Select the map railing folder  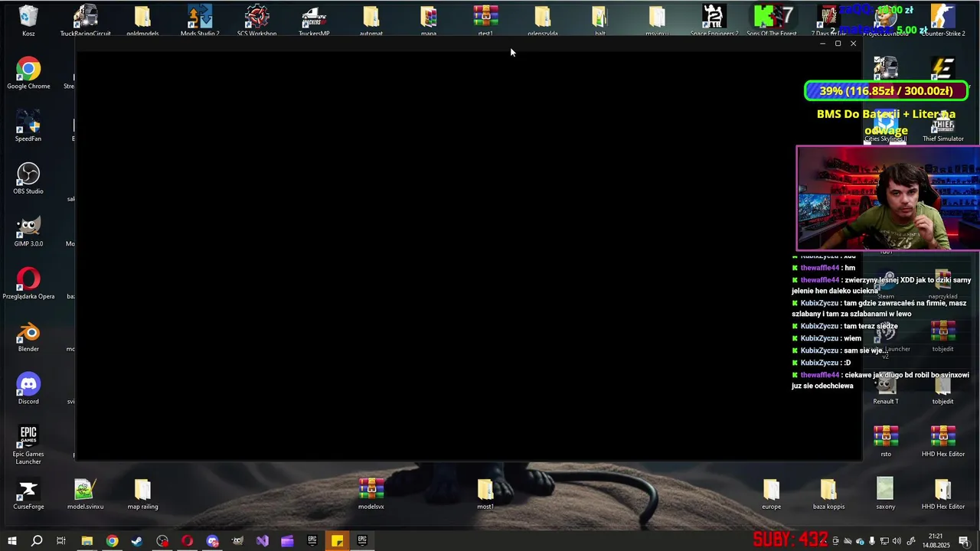(142, 494)
